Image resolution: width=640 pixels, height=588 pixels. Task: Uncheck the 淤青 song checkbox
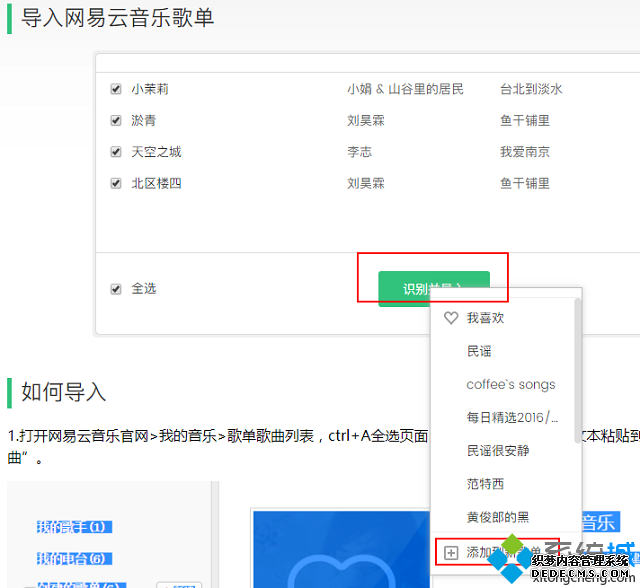pyautogui.click(x=116, y=120)
